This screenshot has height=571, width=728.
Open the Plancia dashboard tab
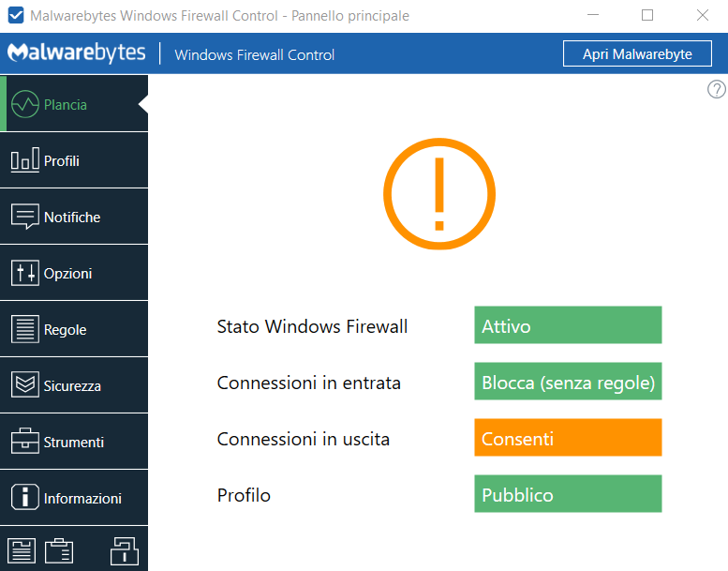point(74,104)
